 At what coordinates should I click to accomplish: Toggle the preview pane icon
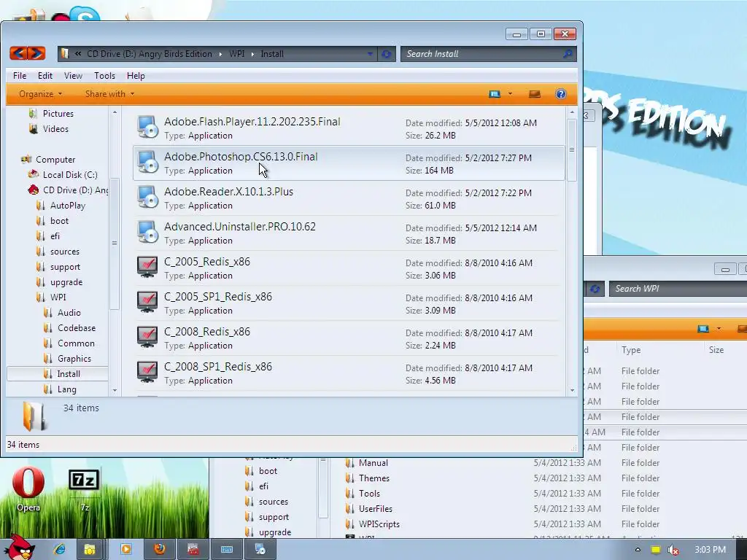(x=535, y=94)
